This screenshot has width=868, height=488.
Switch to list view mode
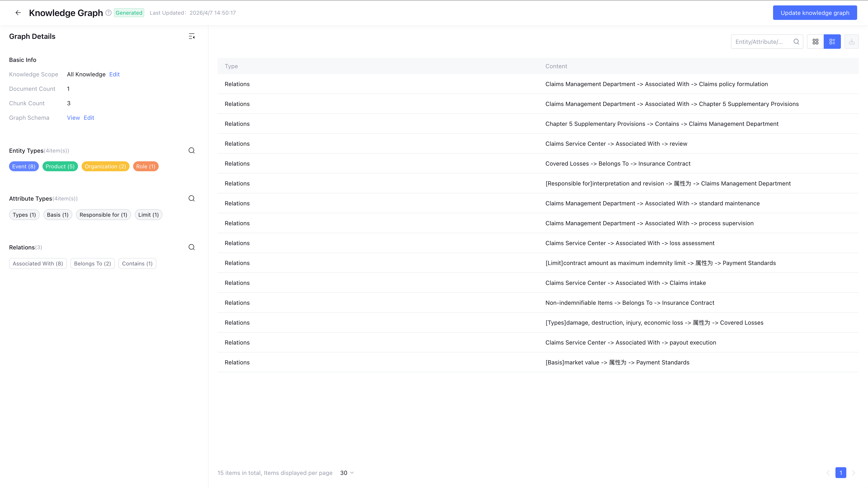(832, 42)
